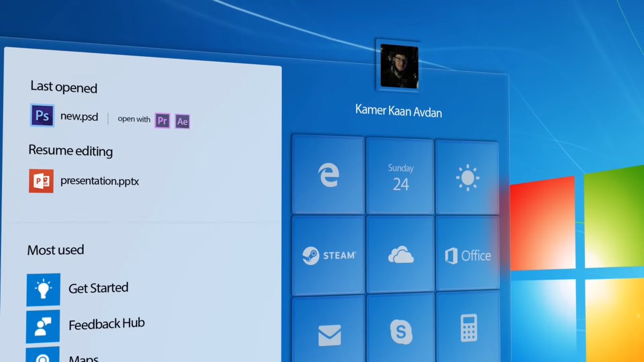Open the Maps app icon
644x362 pixels.
(43, 355)
